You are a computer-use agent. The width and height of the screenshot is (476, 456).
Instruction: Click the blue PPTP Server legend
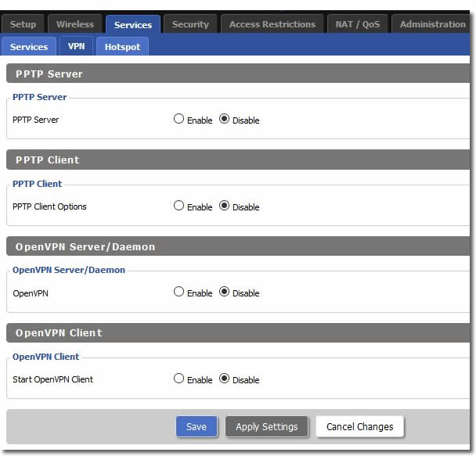coord(39,97)
